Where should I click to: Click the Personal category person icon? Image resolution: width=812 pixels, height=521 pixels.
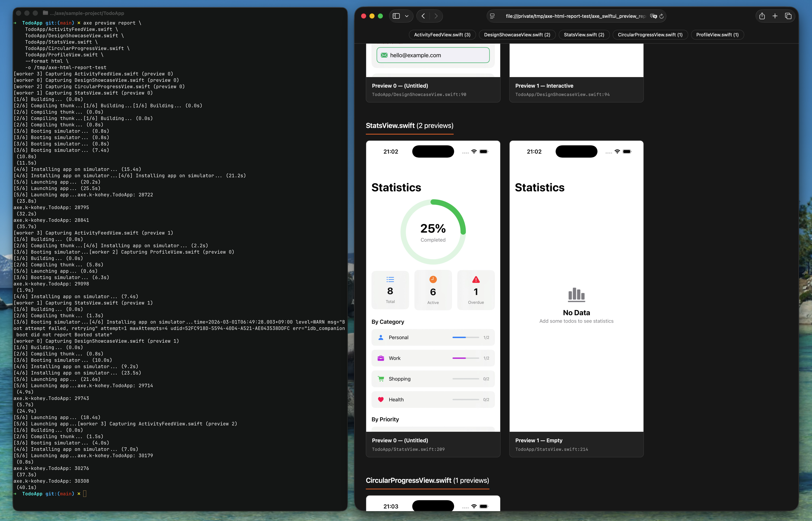click(381, 337)
